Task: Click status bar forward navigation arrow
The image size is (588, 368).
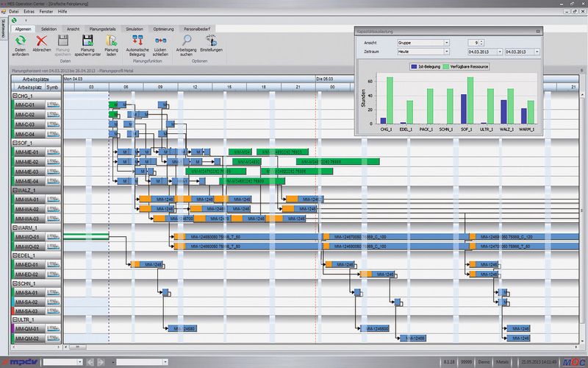Action: point(101,362)
